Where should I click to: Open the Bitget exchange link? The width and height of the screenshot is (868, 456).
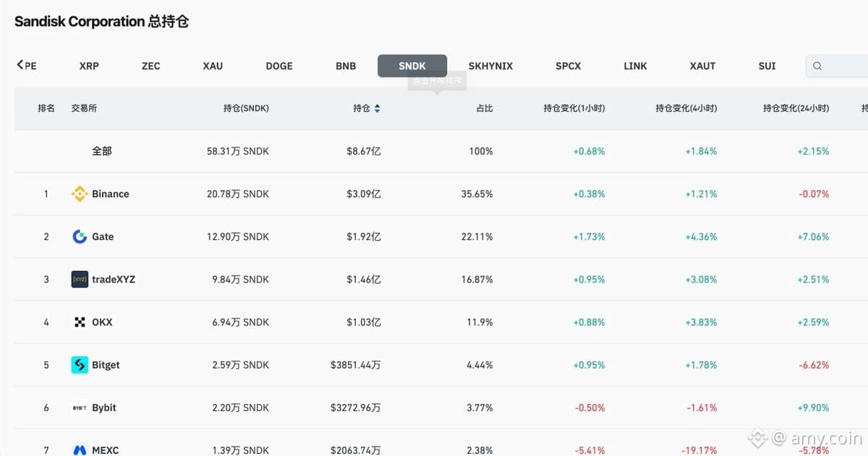pyautogui.click(x=106, y=365)
